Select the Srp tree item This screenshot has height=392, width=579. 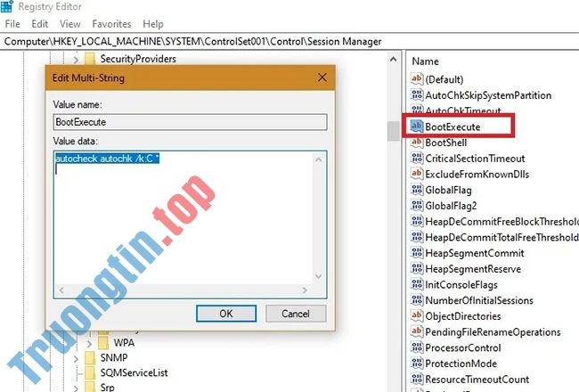point(108,388)
